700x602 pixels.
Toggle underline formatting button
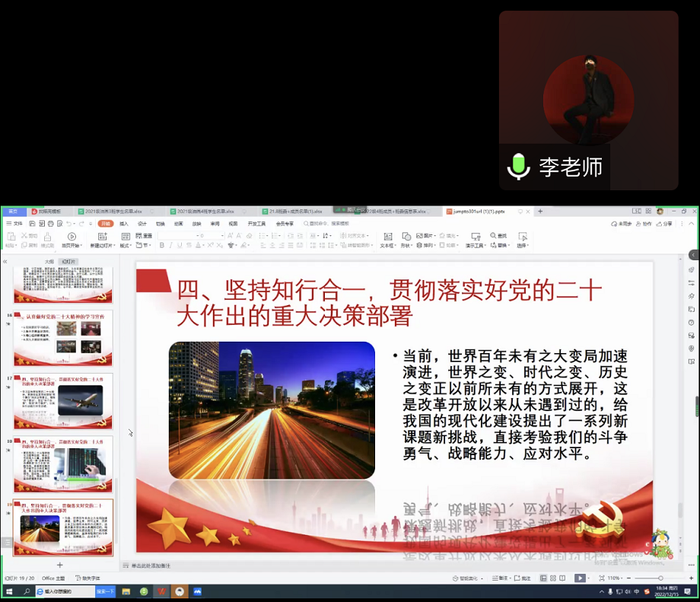coord(181,246)
